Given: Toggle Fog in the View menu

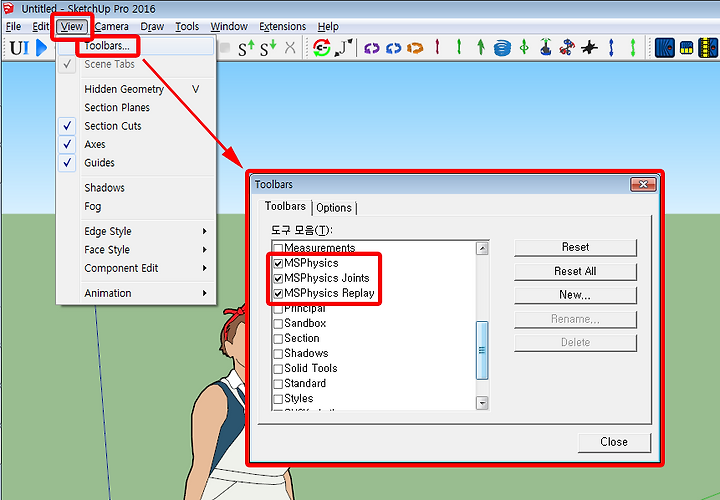Looking at the screenshot, I should click(x=136, y=206).
